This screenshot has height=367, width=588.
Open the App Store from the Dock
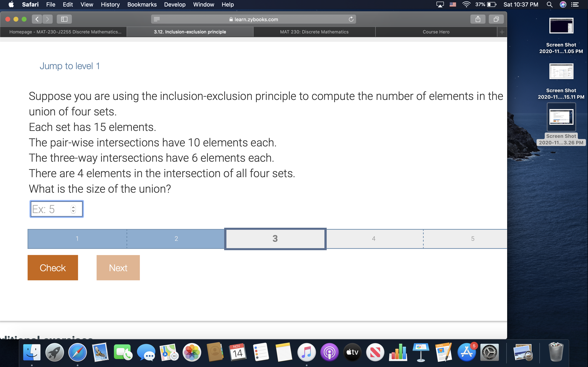click(x=467, y=352)
